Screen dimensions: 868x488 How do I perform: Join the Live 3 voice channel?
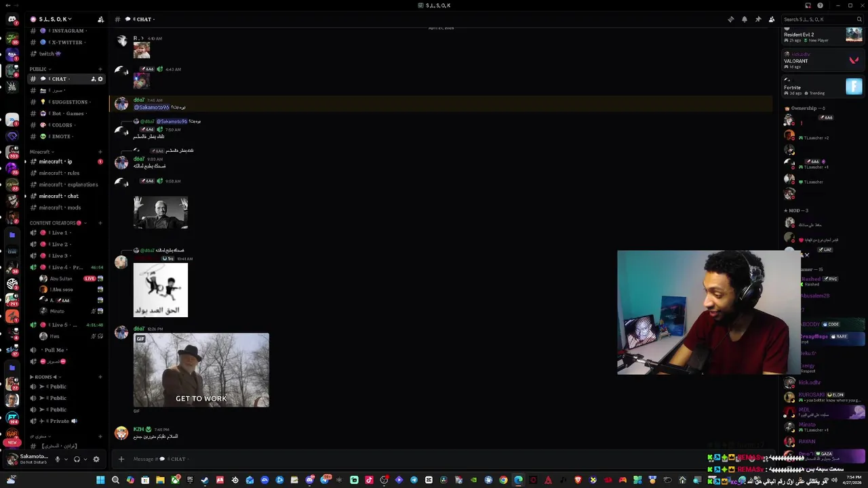tap(66, 256)
